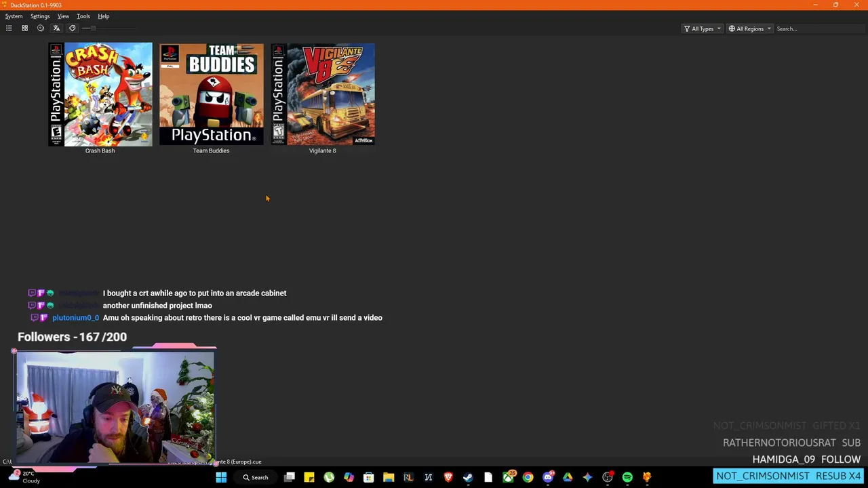Open Steam from the taskbar

click(x=468, y=477)
